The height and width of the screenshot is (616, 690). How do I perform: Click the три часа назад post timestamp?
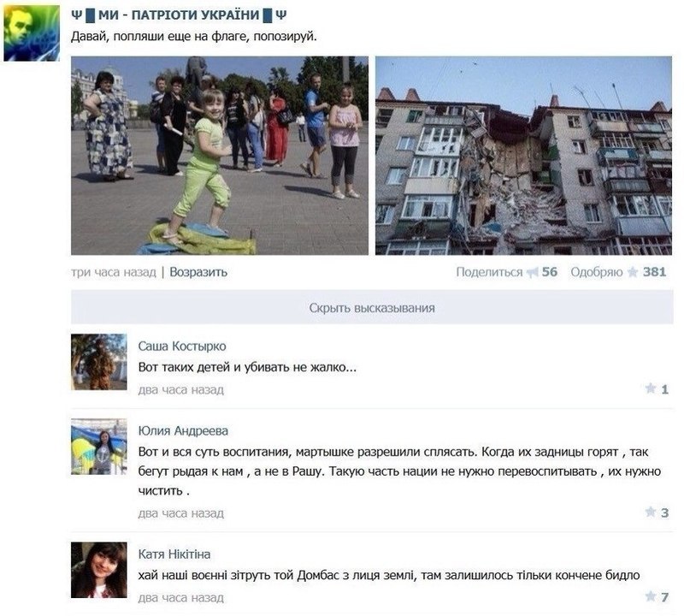pos(114,272)
